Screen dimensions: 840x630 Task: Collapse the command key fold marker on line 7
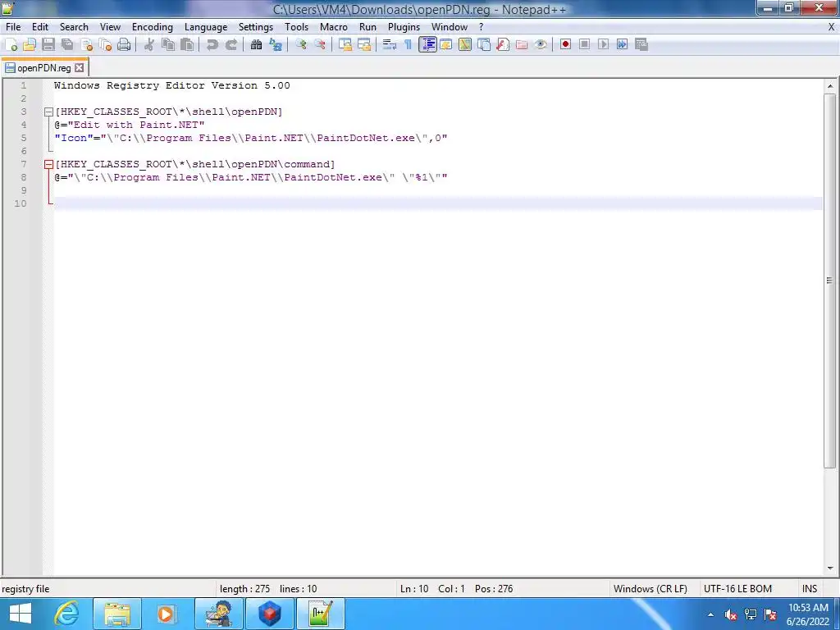(48, 164)
